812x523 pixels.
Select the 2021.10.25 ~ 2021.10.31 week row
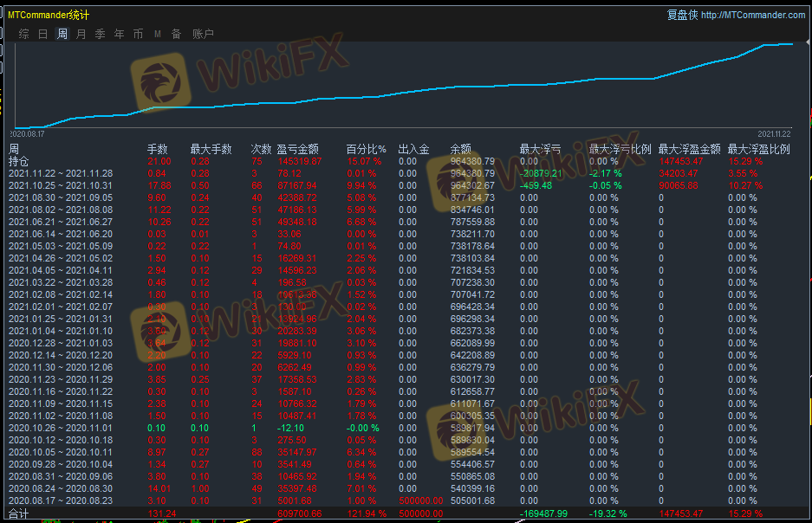[57, 185]
